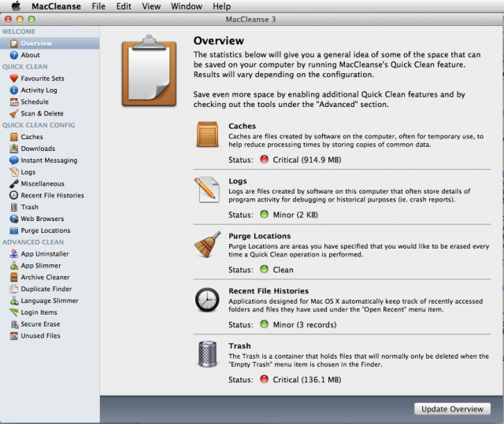
Task: Click the Duplicate Finder document icon
Action: coord(14,289)
